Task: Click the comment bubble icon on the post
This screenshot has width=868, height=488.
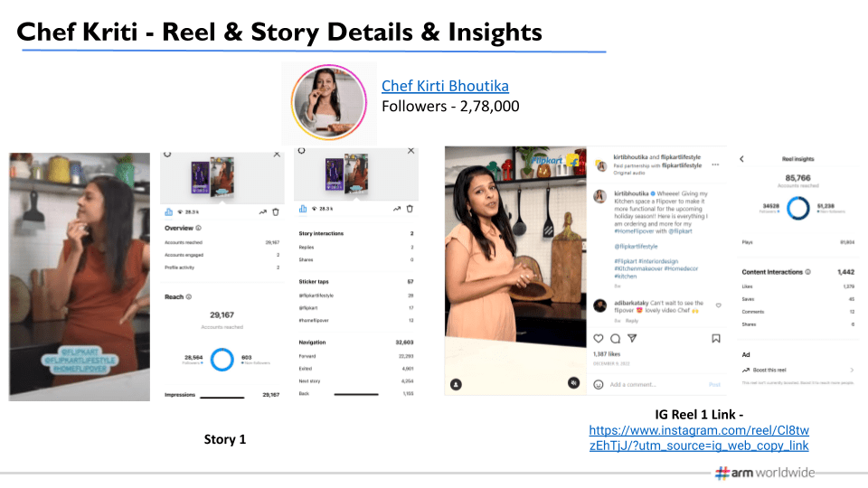Action: click(x=615, y=338)
